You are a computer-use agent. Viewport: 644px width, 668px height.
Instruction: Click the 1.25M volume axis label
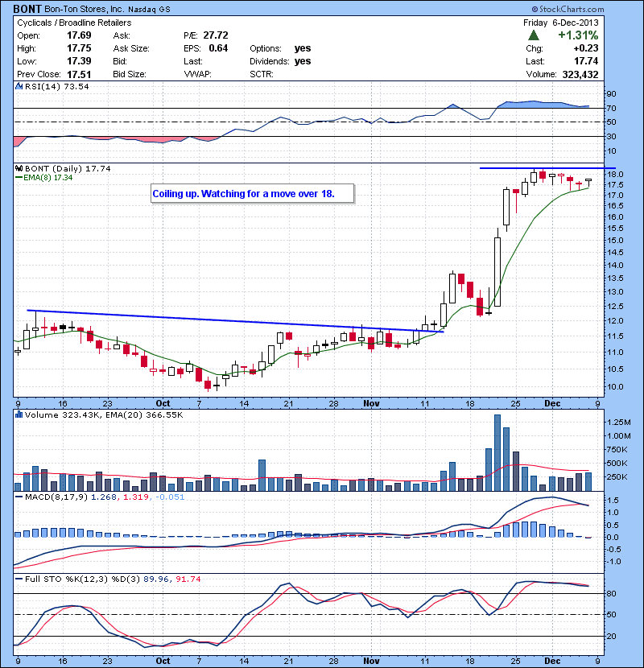(x=619, y=423)
